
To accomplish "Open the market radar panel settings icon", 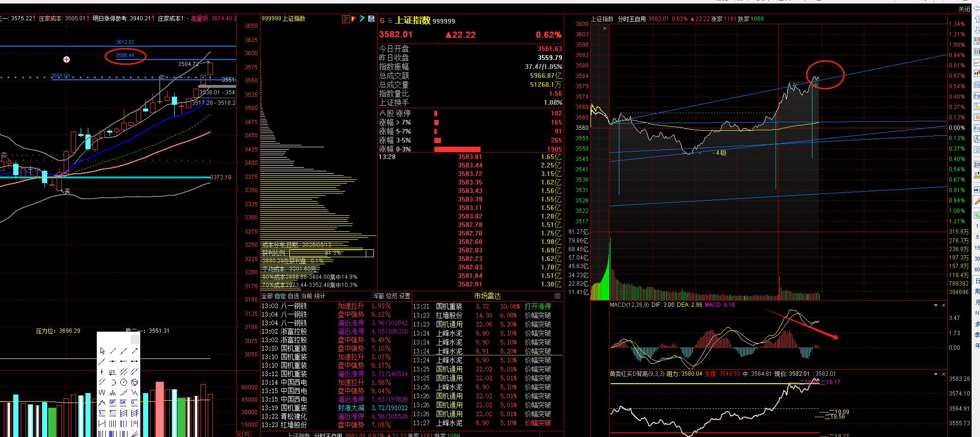I will click(x=558, y=296).
